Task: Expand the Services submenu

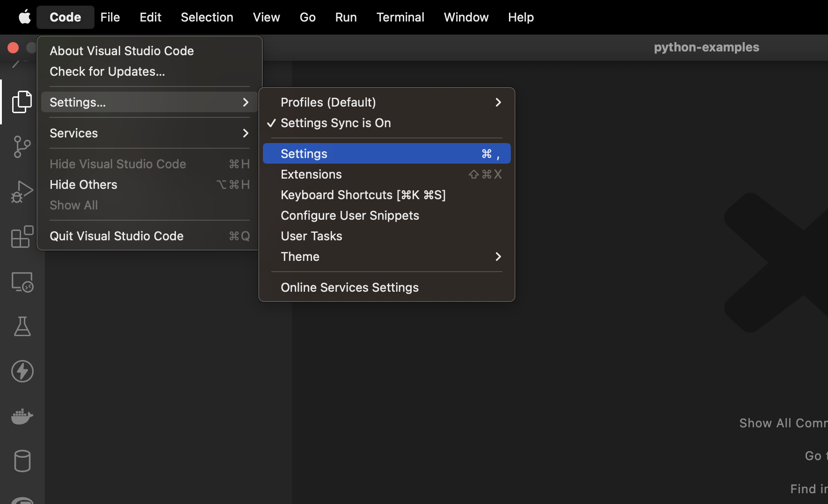Action: point(149,133)
